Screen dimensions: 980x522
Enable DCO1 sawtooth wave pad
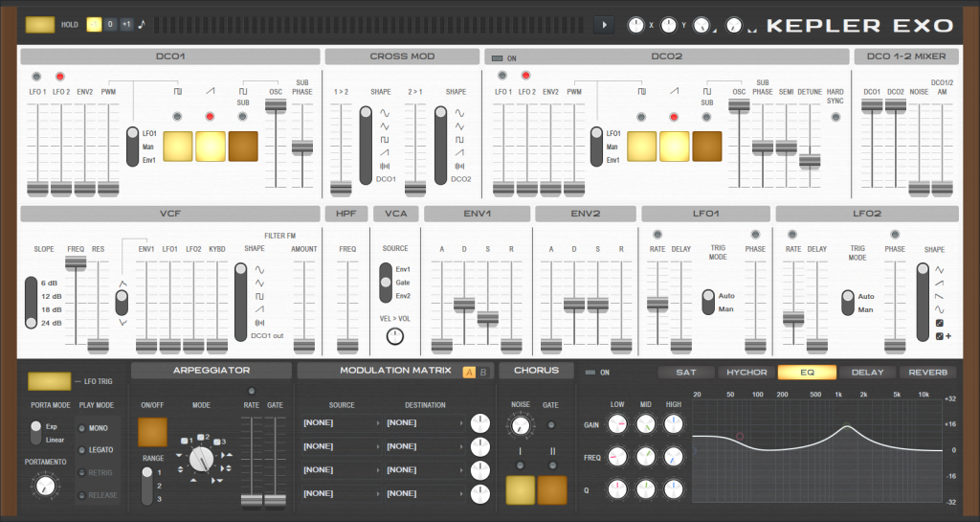pyautogui.click(x=210, y=147)
